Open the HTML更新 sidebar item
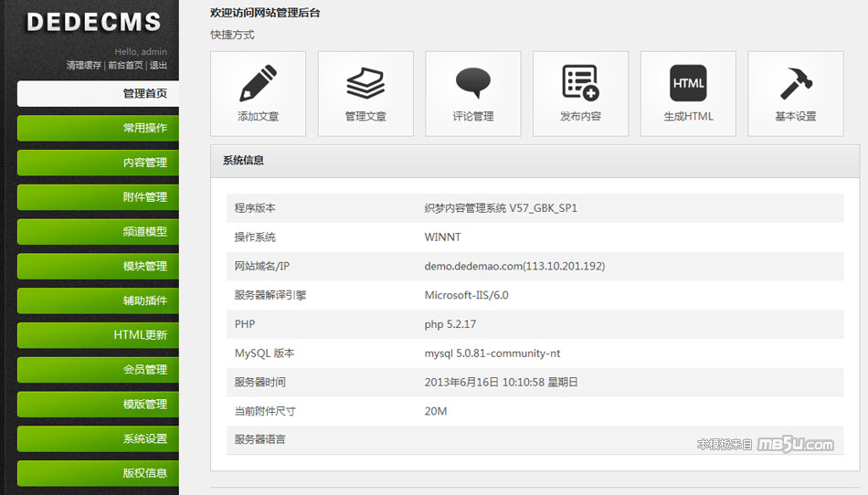 (99, 335)
